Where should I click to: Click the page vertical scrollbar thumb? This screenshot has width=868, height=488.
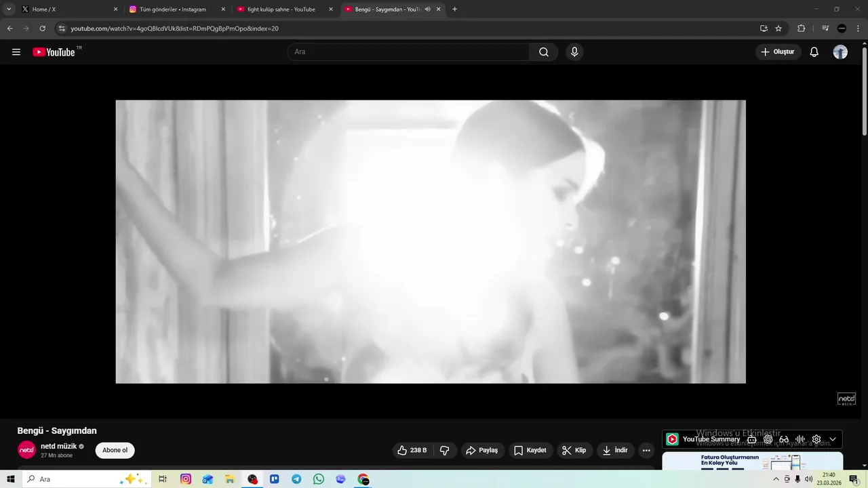pos(864,90)
